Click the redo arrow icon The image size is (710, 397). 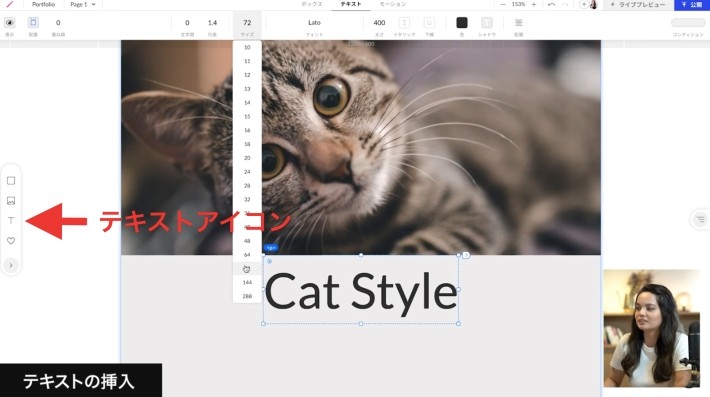565,5
